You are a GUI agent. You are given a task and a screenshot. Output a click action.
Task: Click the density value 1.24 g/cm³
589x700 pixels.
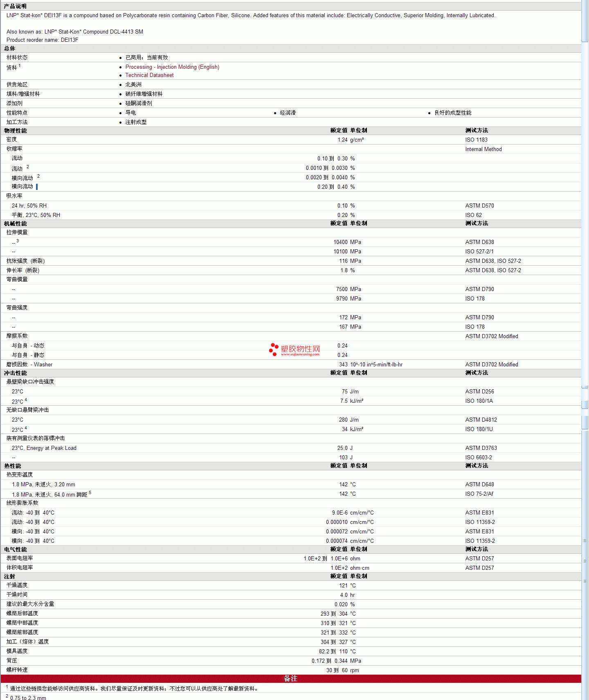pyautogui.click(x=351, y=140)
